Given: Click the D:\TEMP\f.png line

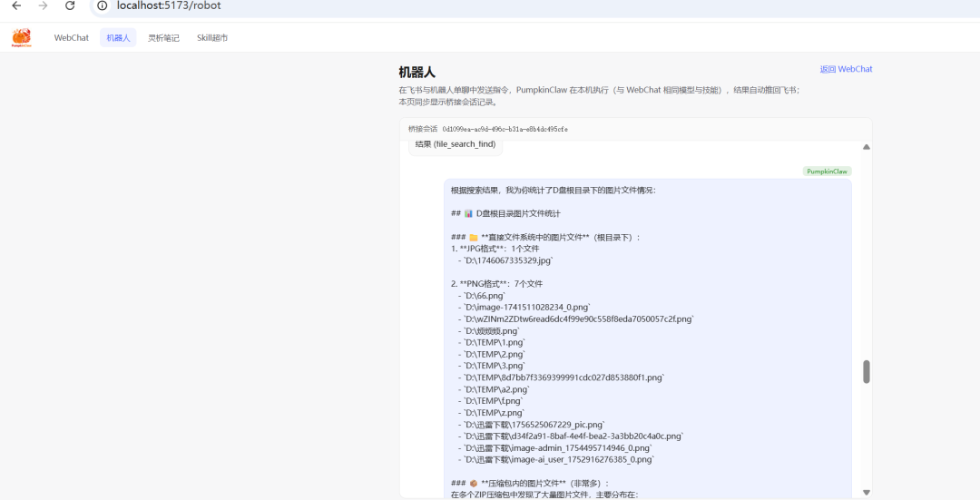Looking at the screenshot, I should (490, 400).
